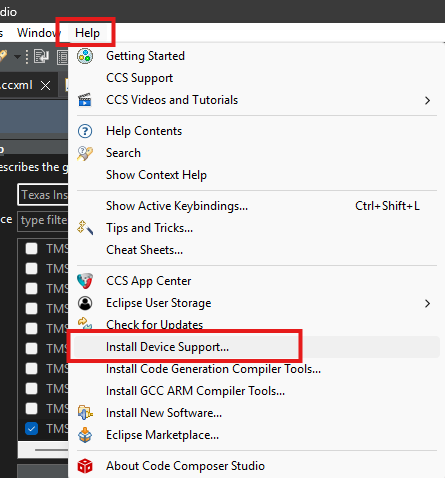This screenshot has height=478, width=445.
Task: Open the toolbar dropdown arrow beside the pencil icon
Action: (17, 57)
